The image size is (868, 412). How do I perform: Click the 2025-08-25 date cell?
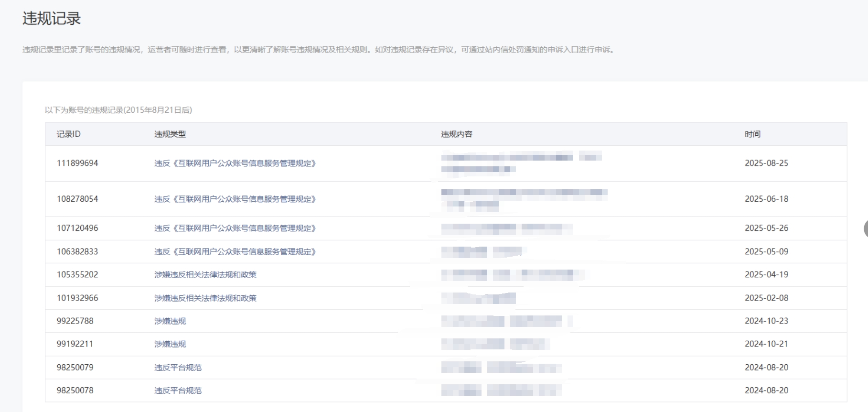[x=766, y=163]
